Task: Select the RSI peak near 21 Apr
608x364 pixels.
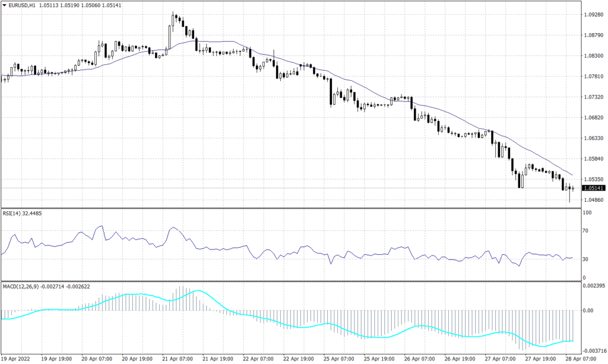Action: (x=173, y=227)
